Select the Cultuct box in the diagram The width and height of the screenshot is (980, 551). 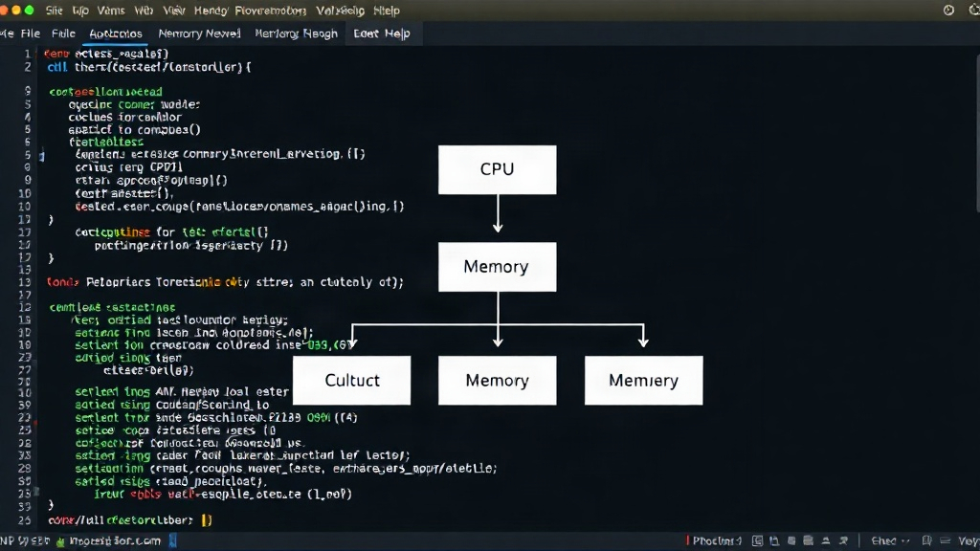coord(352,381)
